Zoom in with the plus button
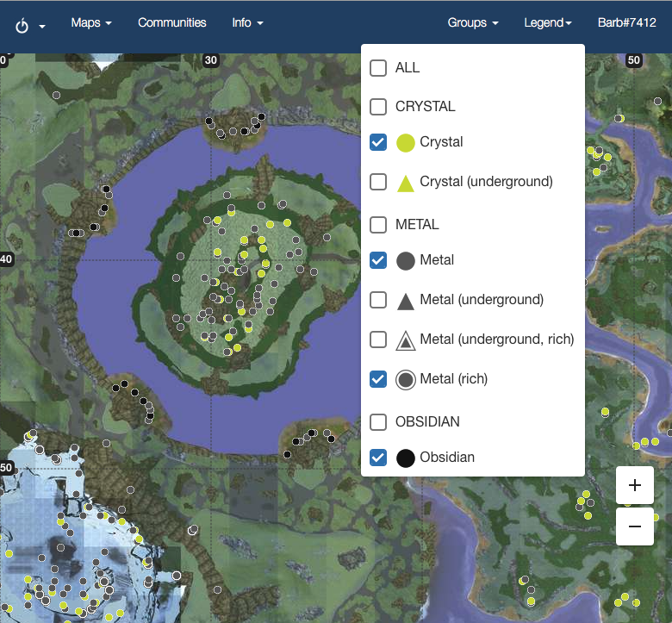This screenshot has width=672, height=623. point(635,486)
